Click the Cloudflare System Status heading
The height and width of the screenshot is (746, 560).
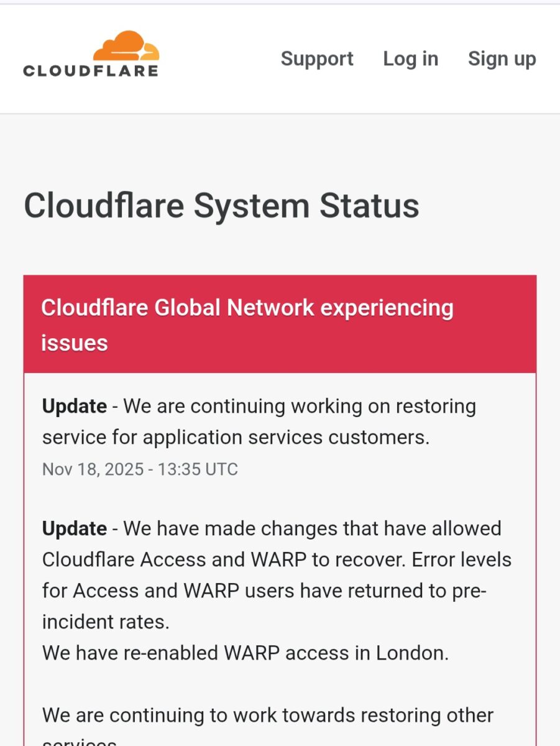tap(221, 206)
